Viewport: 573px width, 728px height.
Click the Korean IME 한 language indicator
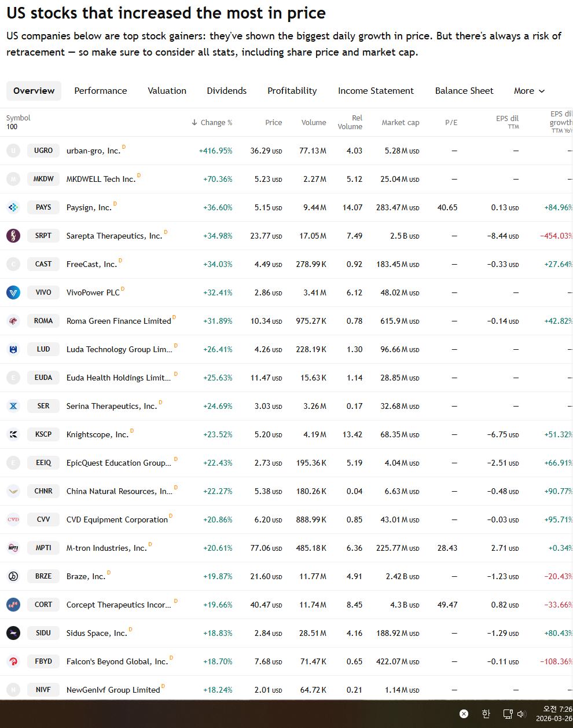tap(486, 714)
